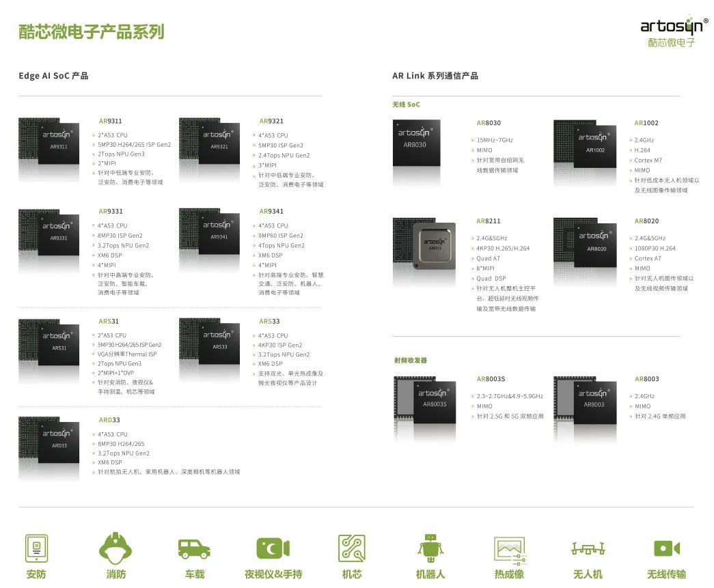Click the AR8211 product title
714x588 pixels.
tap(488, 221)
